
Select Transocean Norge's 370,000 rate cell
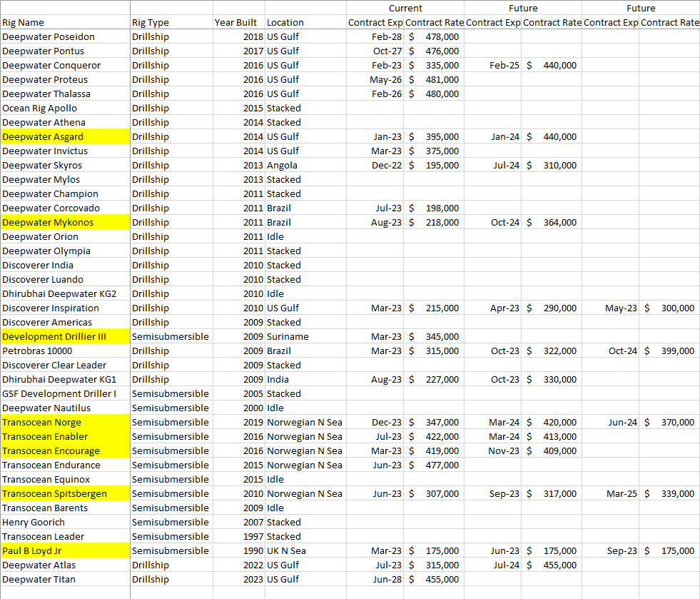pos(669,423)
